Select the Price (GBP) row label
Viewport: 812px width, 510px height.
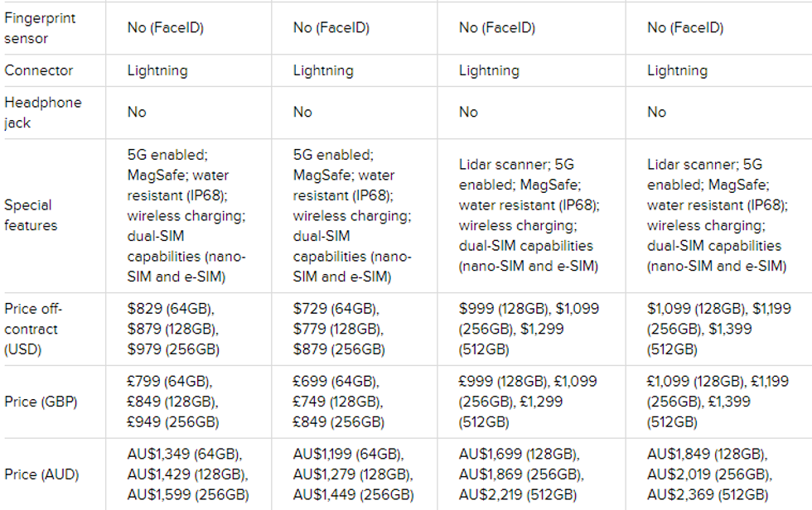coord(41,402)
